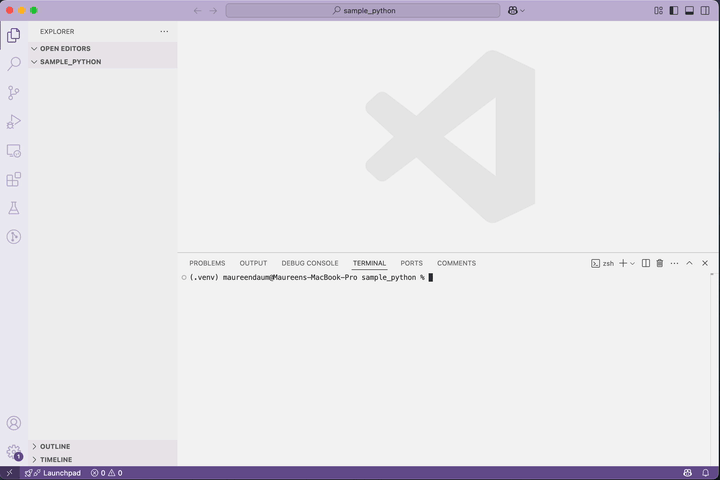Image resolution: width=720 pixels, height=480 pixels.
Task: Collapse the Open Editors section
Action: coord(103,48)
